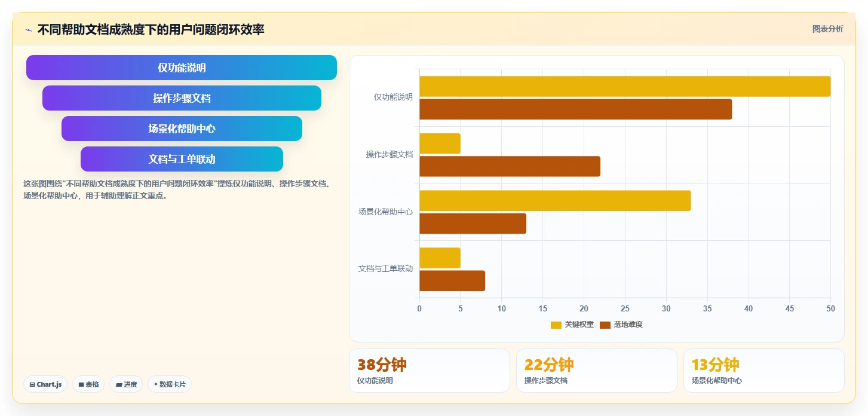The image size is (868, 416).
Task: Click the brown 落地难度 bar for 文档与工单联动
Action: [452, 281]
